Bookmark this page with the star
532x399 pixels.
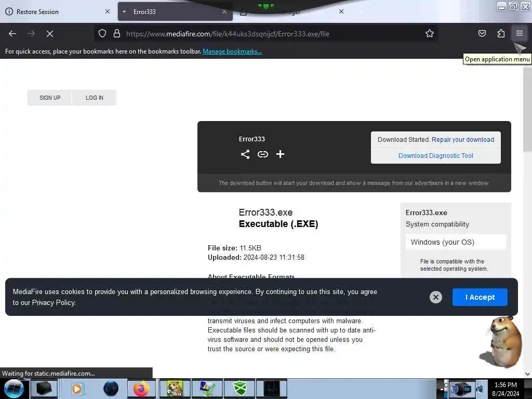tap(430, 33)
